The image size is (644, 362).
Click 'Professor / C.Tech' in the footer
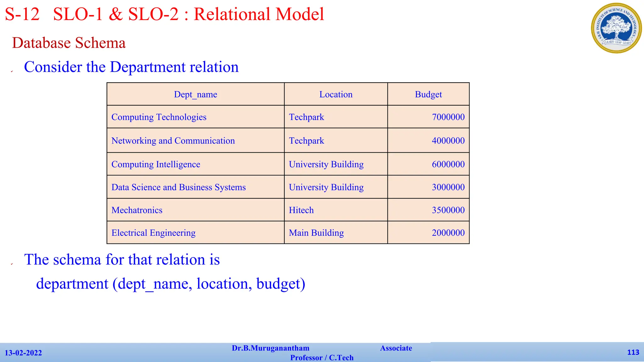(322, 358)
